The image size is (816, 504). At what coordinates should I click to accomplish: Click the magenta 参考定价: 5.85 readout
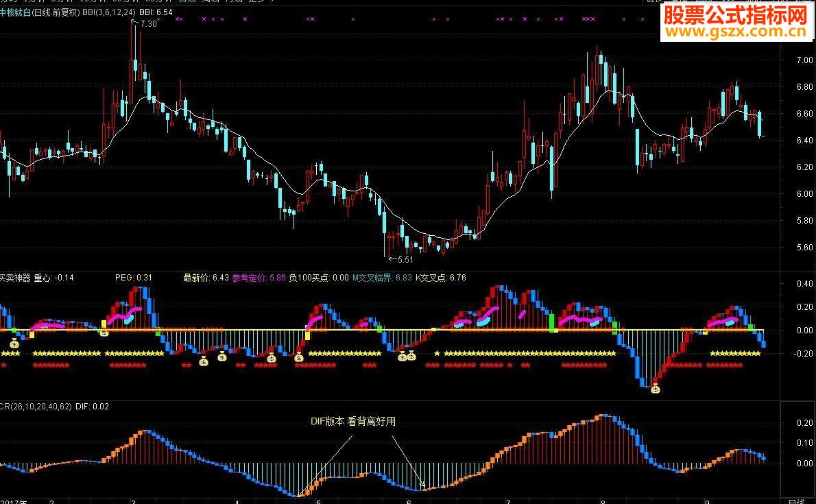pyautogui.click(x=259, y=278)
